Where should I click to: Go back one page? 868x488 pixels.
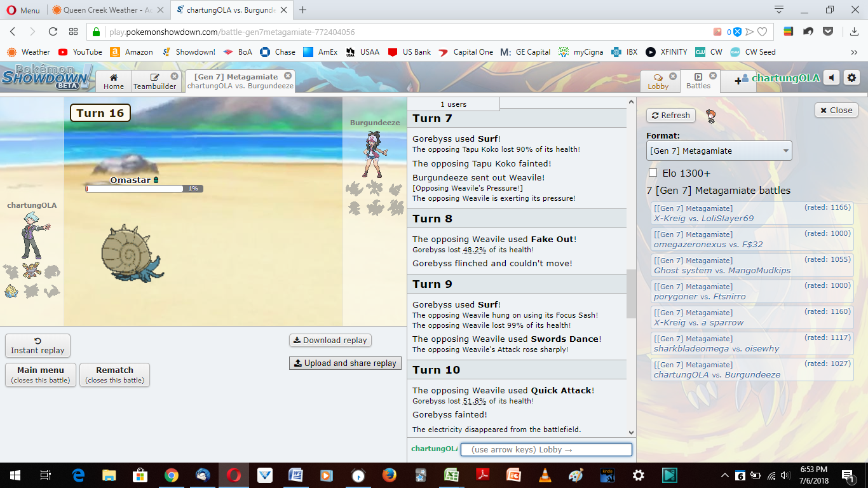coord(13,32)
